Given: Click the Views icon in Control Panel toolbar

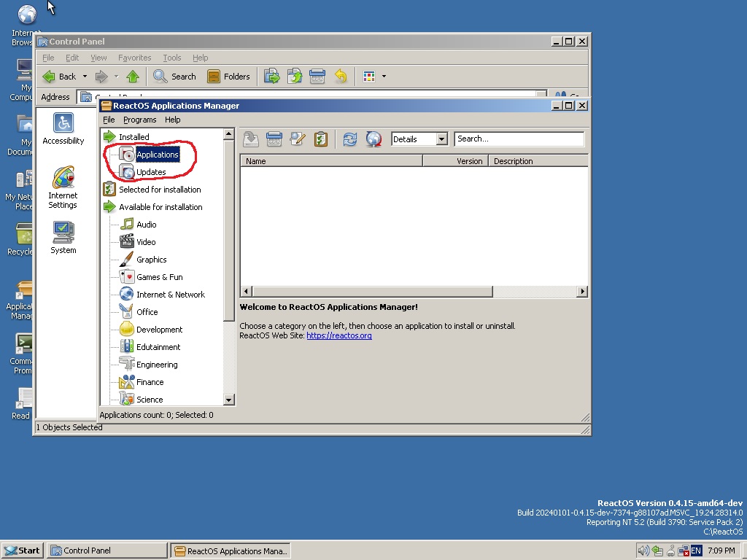Looking at the screenshot, I should [368, 77].
